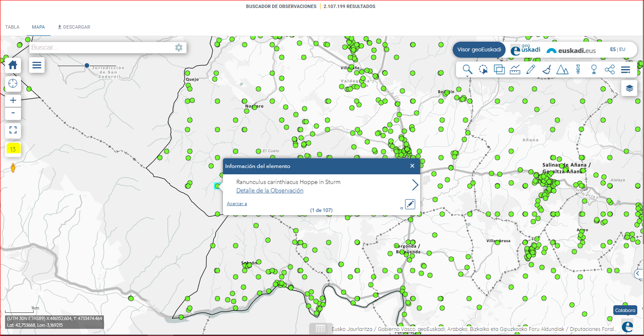Show next element with popup chevron
Image resolution: width=644 pixels, height=336 pixels.
click(415, 185)
